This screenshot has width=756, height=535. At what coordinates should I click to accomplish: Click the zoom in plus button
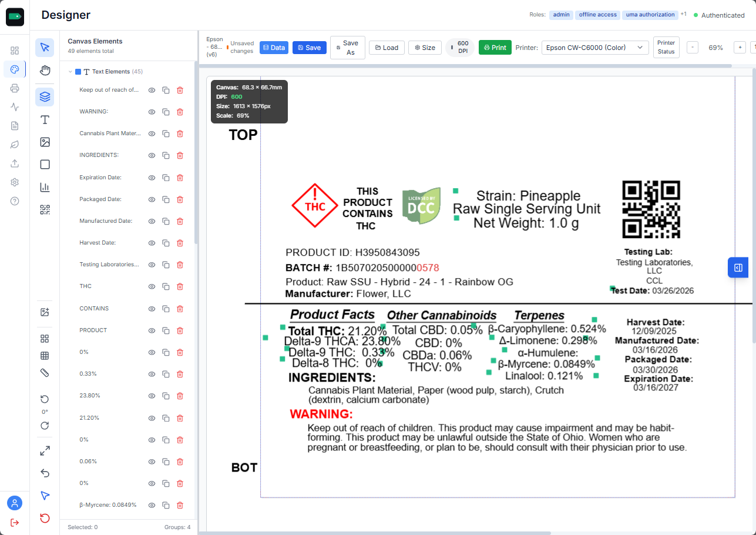tap(740, 48)
